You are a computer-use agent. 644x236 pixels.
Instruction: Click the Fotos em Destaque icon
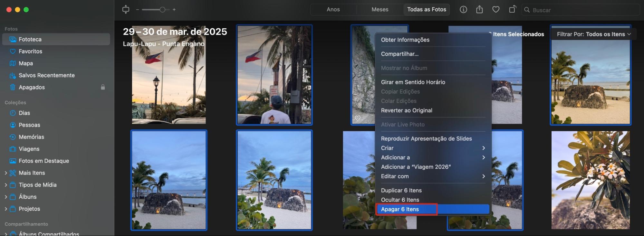(x=13, y=161)
